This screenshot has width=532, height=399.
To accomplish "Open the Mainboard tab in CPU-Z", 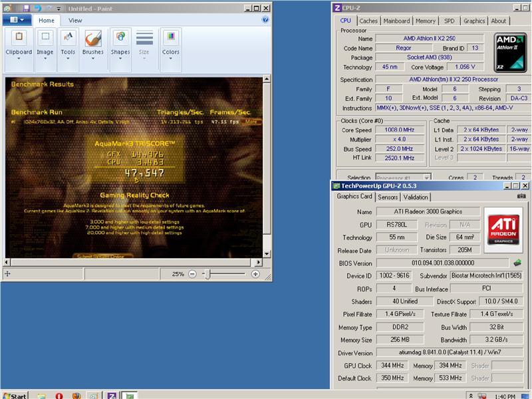I will tap(396, 21).
